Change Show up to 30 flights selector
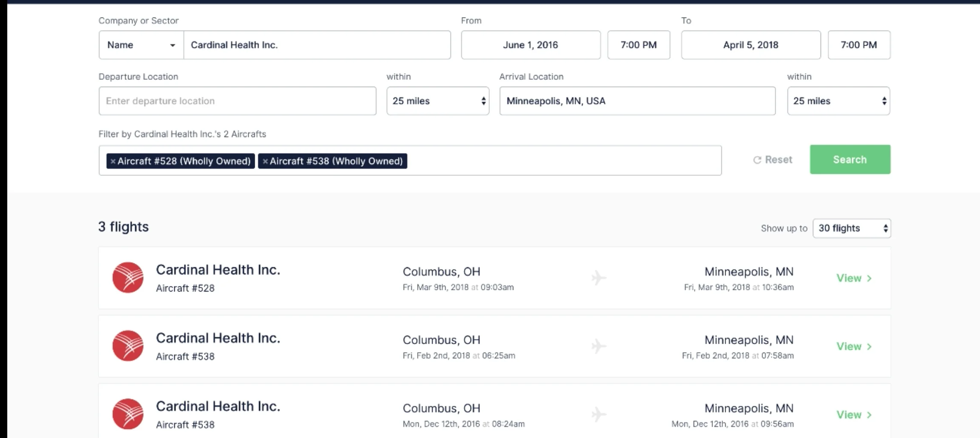 pos(852,228)
